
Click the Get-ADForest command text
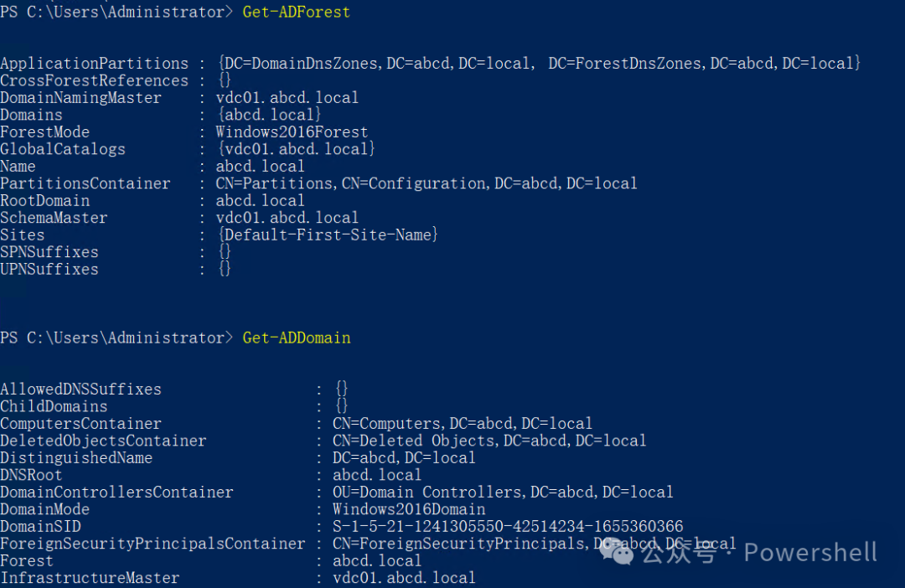click(296, 12)
